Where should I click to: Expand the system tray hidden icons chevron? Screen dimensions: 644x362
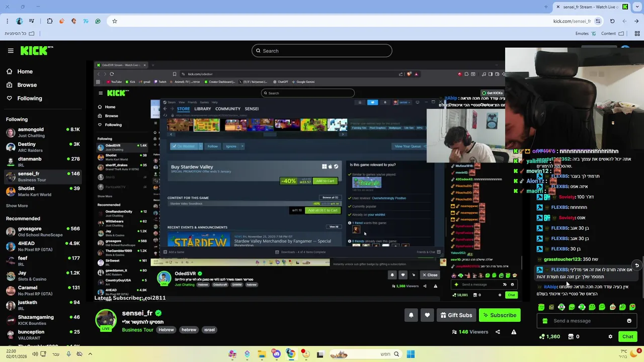pyautogui.click(x=90, y=354)
